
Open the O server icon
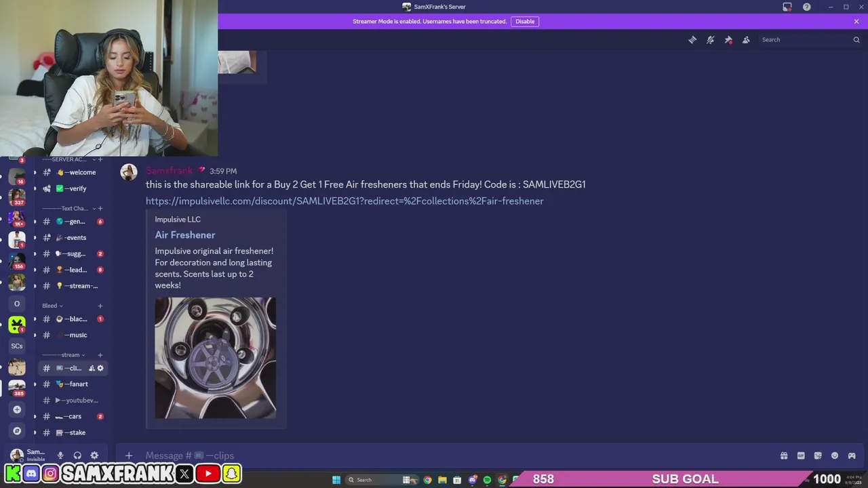click(x=17, y=303)
